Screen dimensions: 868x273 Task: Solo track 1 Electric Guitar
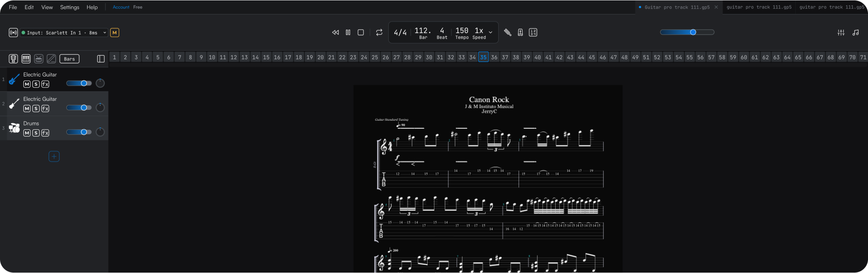[x=36, y=84]
